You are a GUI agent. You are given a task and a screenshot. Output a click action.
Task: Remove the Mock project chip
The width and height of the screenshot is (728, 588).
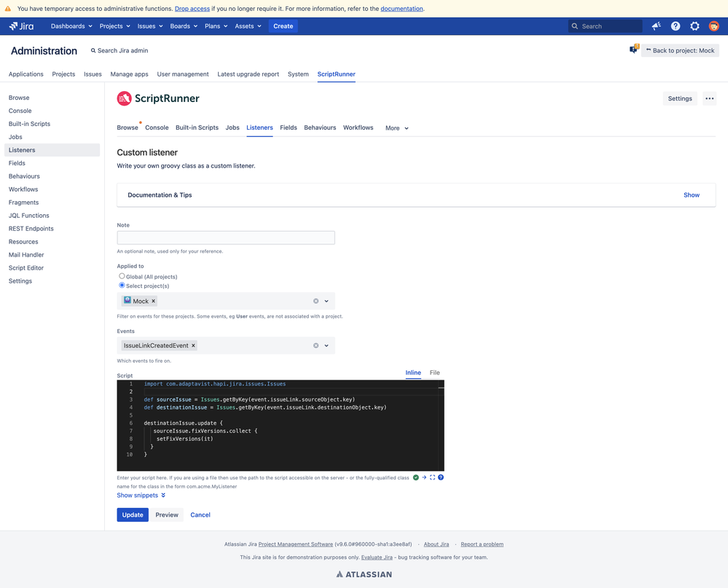coord(153,301)
